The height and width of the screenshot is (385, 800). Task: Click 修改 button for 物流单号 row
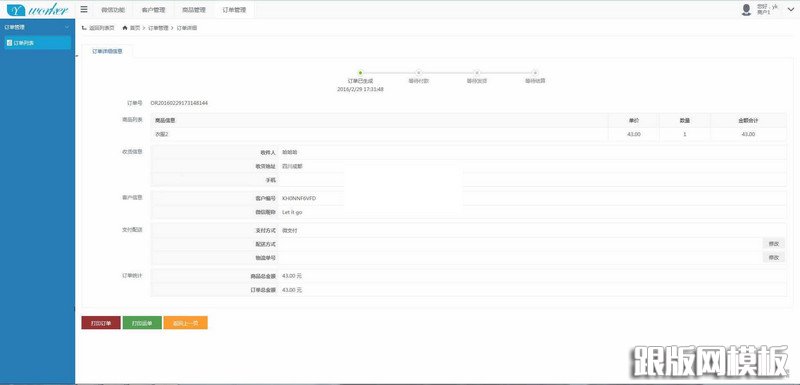(773, 258)
